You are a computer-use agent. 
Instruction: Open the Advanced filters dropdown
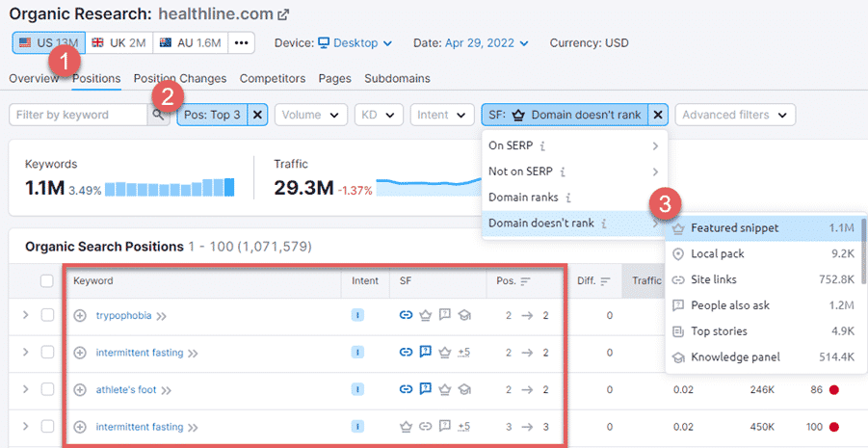pyautogui.click(x=735, y=115)
